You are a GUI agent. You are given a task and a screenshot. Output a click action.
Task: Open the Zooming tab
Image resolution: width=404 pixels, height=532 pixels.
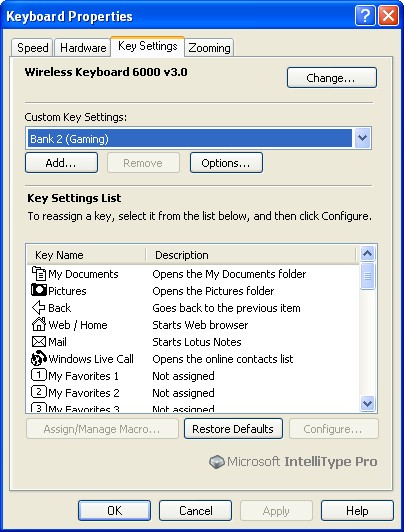(x=209, y=48)
